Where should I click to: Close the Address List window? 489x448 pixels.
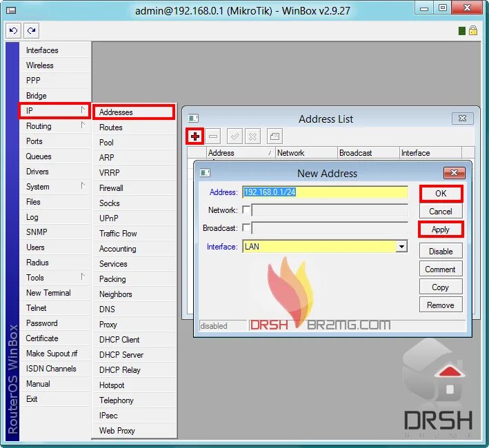[463, 119]
